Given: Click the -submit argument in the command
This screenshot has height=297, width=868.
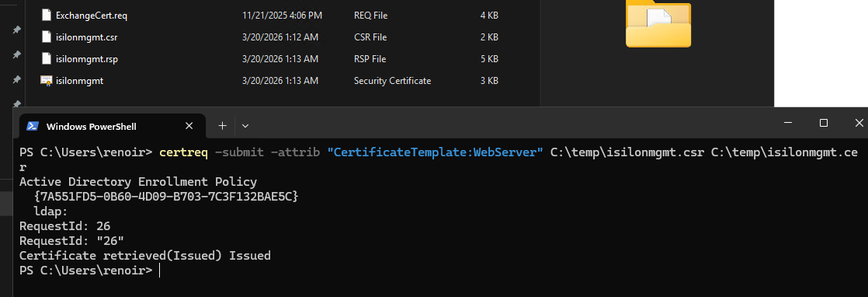Looking at the screenshot, I should [239, 153].
